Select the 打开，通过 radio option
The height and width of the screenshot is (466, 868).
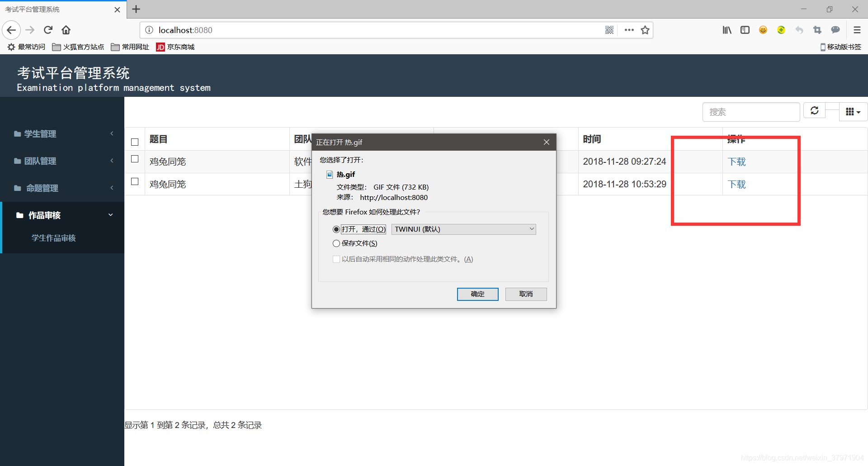pyautogui.click(x=336, y=229)
